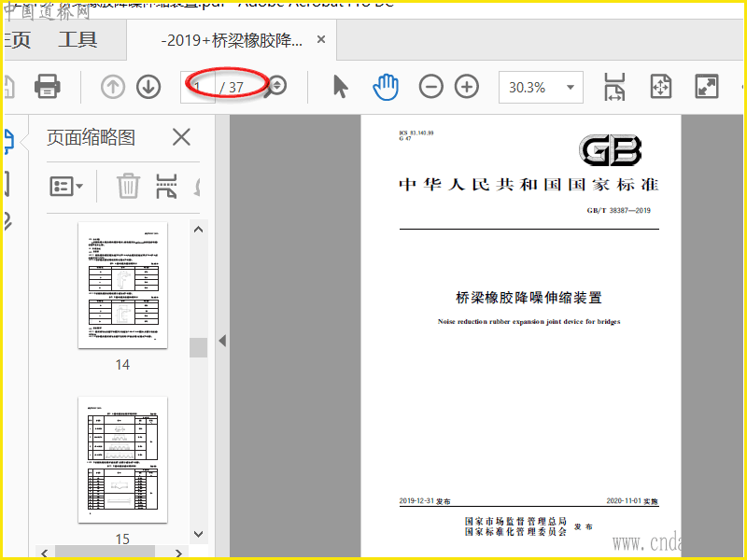Screen dimensions: 747x560
Task: Go to previous page with up arrow
Action: [x=113, y=87]
